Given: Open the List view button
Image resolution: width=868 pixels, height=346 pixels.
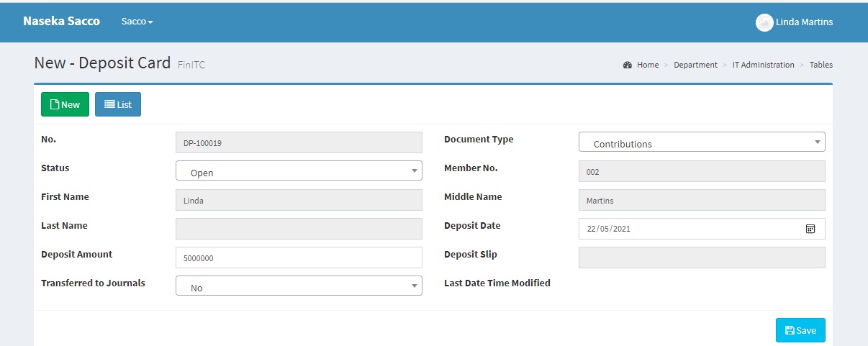Looking at the screenshot, I should click(118, 104).
